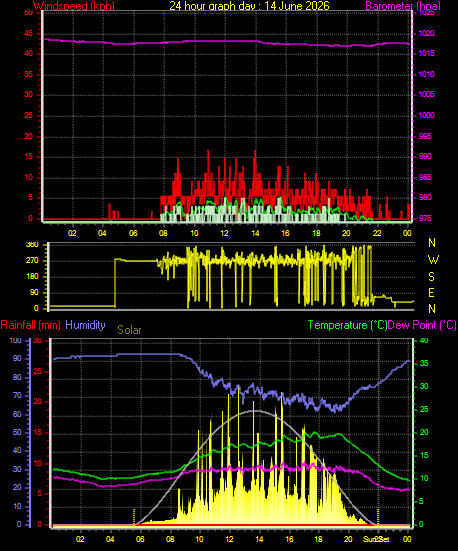458x551 pixels.
Task: Click the 360 degree wind direction label
Action: (32, 245)
